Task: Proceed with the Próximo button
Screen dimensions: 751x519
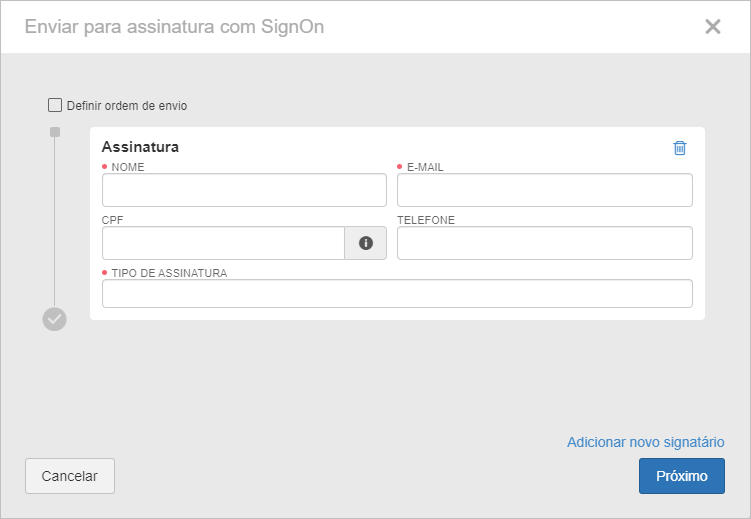Action: tap(682, 476)
